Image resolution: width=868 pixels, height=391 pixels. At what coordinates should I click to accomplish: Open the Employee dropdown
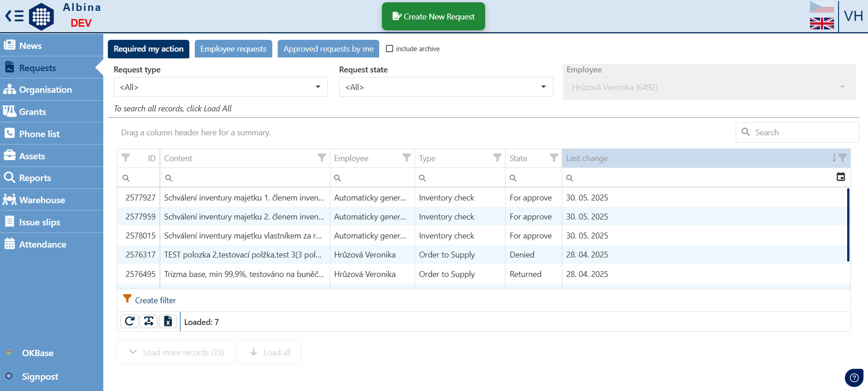[709, 87]
